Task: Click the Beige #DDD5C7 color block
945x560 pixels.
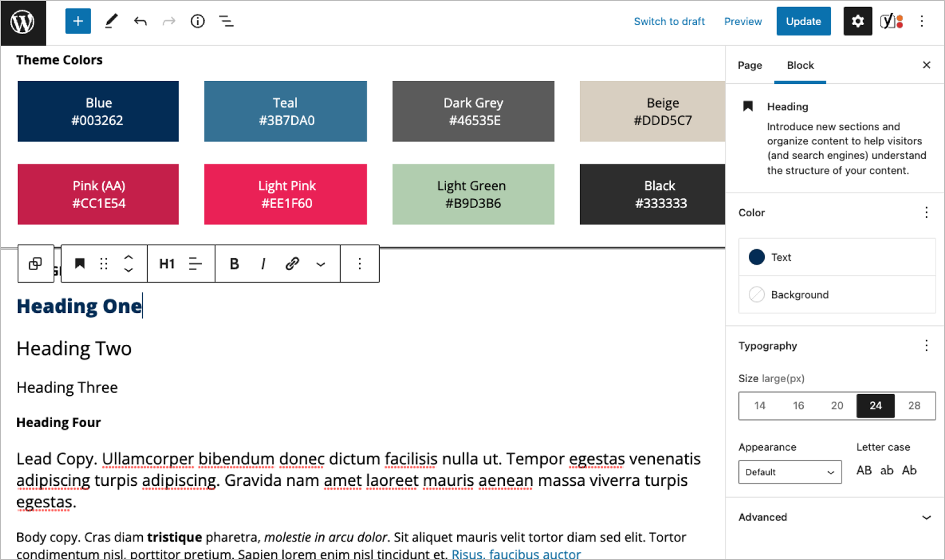Action: pos(653,111)
